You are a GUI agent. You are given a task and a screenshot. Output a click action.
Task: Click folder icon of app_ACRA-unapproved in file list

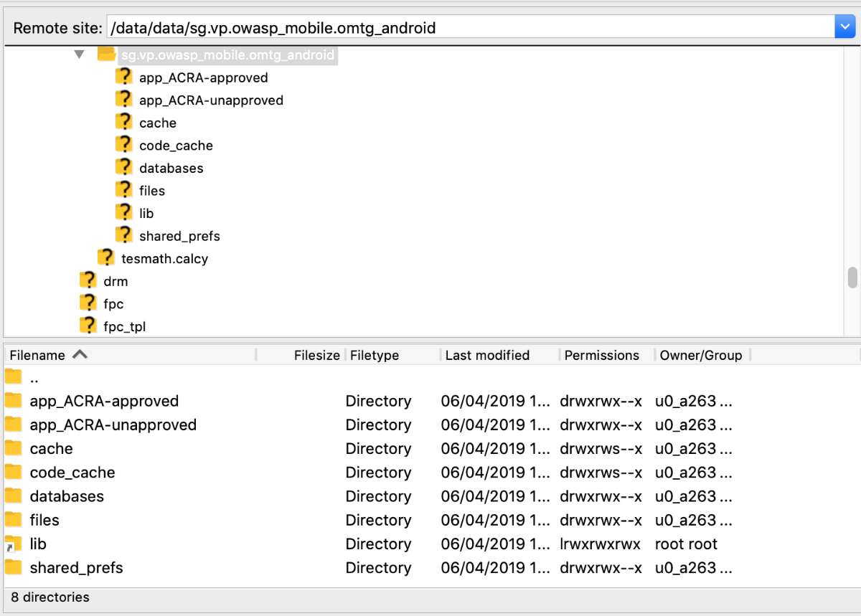14,425
